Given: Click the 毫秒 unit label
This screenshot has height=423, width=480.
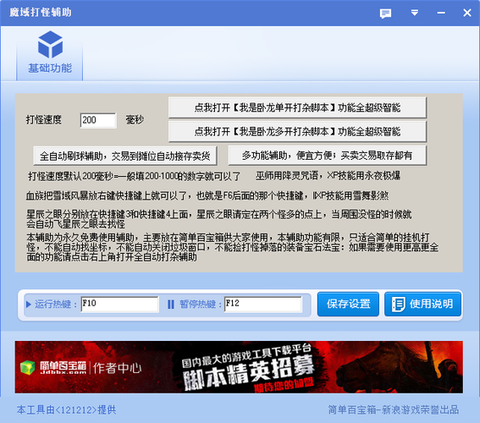Looking at the screenshot, I should pos(135,120).
